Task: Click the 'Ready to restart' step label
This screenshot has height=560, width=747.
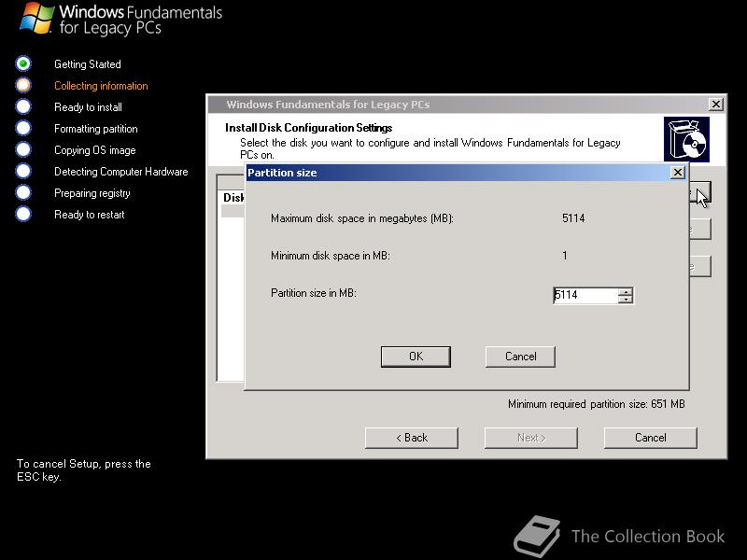Action: (x=89, y=215)
